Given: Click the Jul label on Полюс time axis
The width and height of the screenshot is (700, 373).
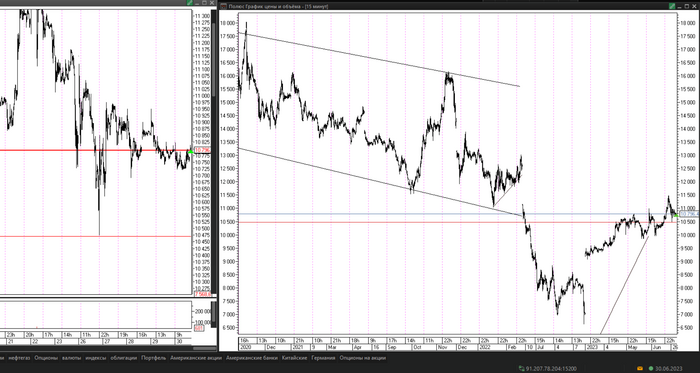Looking at the screenshot, I should click(x=540, y=347).
